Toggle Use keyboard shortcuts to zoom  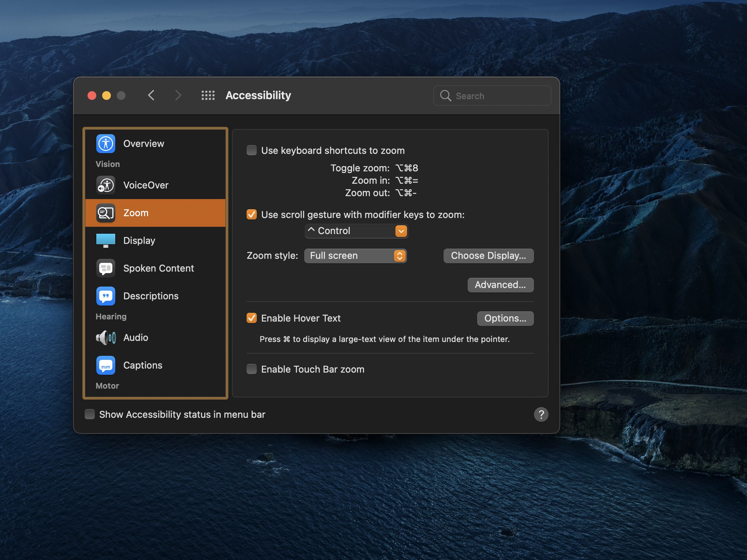251,149
